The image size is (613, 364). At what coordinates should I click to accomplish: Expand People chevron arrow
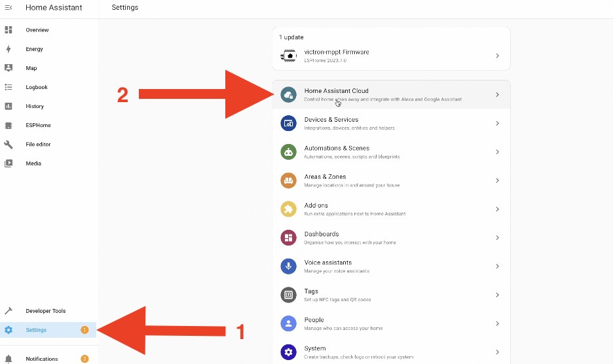point(497,323)
